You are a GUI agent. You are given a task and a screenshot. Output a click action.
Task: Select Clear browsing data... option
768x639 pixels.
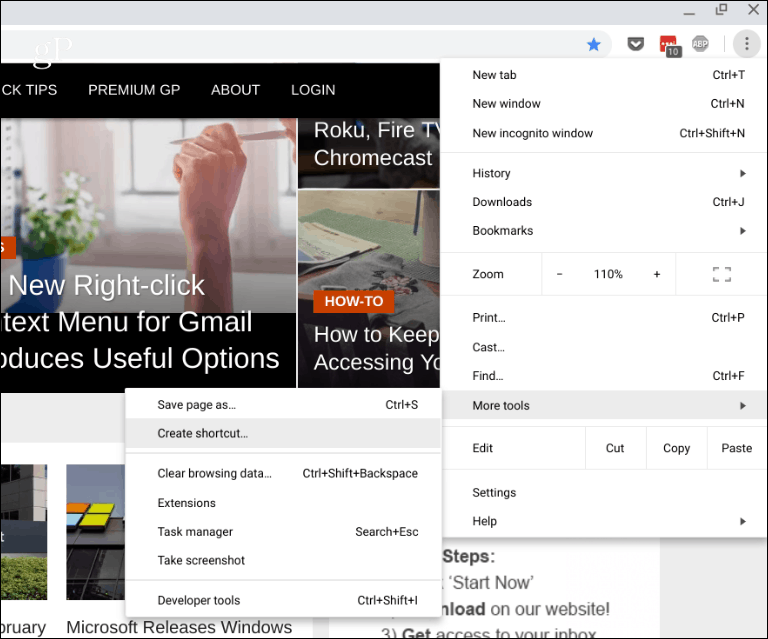coord(283,473)
